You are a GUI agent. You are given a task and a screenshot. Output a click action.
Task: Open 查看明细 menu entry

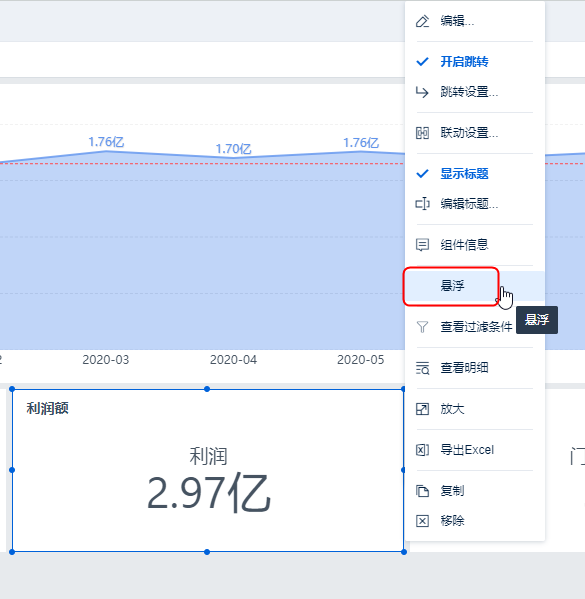[475, 368]
